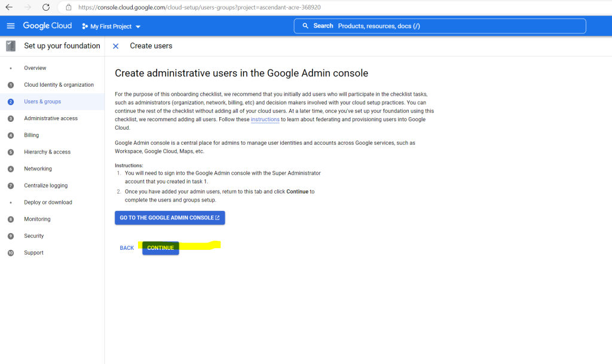This screenshot has height=364, width=612.
Task: Click the console URL in the address bar
Action: [200, 7]
